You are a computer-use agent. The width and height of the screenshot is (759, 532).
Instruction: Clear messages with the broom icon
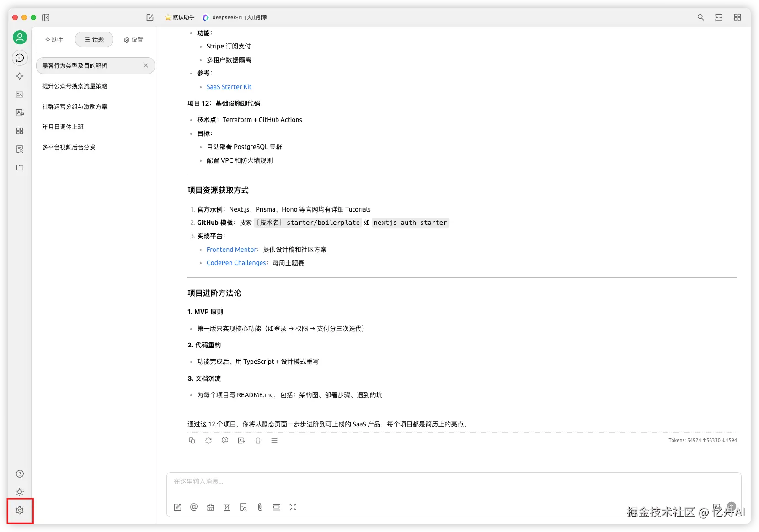pyautogui.click(x=210, y=507)
